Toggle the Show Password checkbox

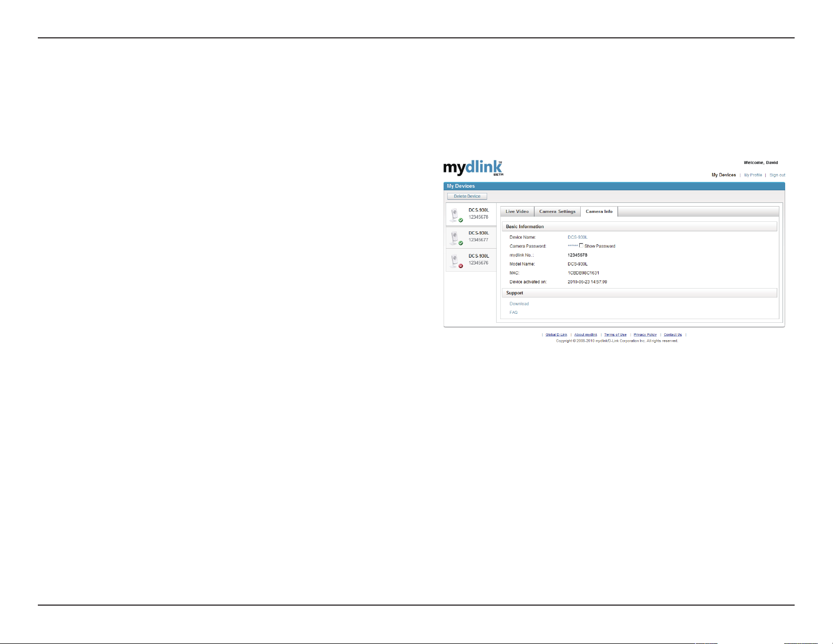[x=581, y=246]
